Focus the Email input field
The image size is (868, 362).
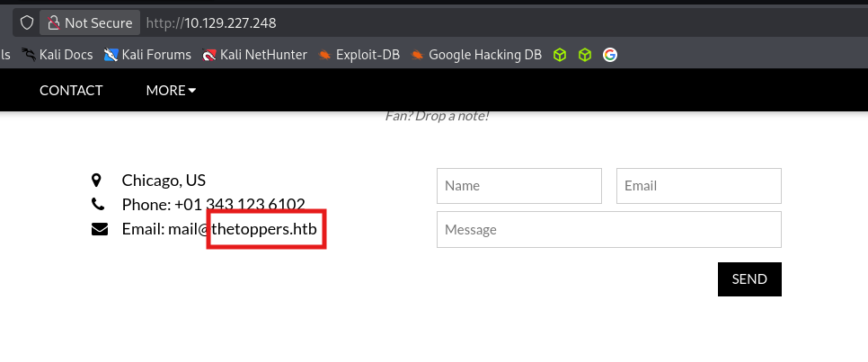pos(698,186)
